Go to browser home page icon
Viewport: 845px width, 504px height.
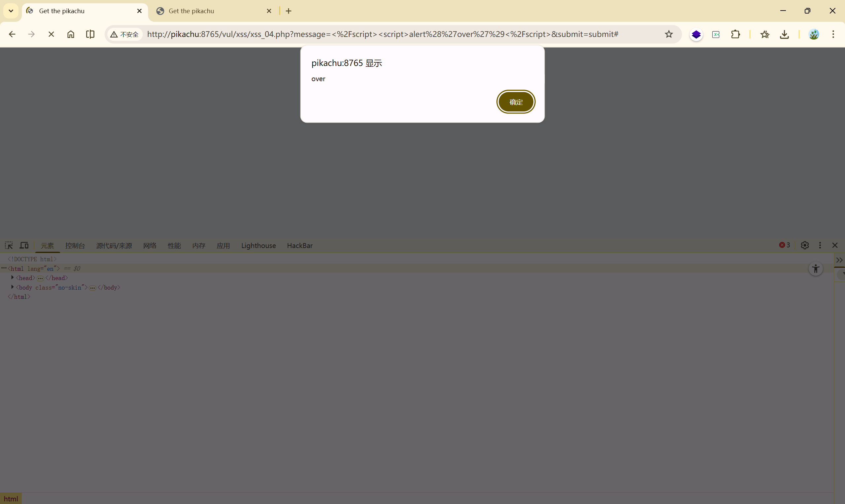click(71, 34)
